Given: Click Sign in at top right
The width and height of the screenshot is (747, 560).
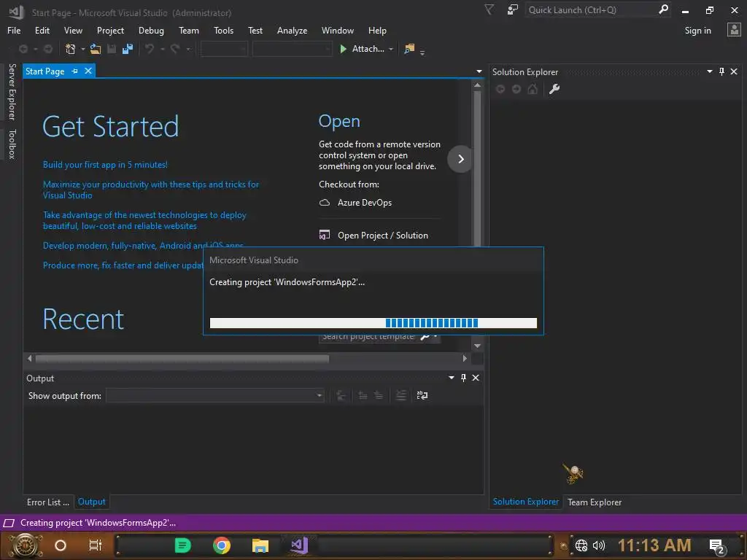Looking at the screenshot, I should pyautogui.click(x=697, y=31).
